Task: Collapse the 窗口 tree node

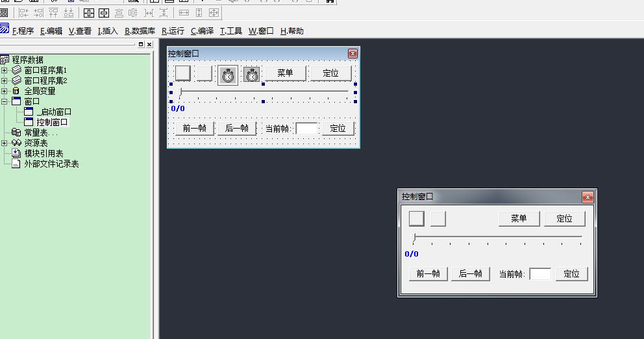Action: 5,101
